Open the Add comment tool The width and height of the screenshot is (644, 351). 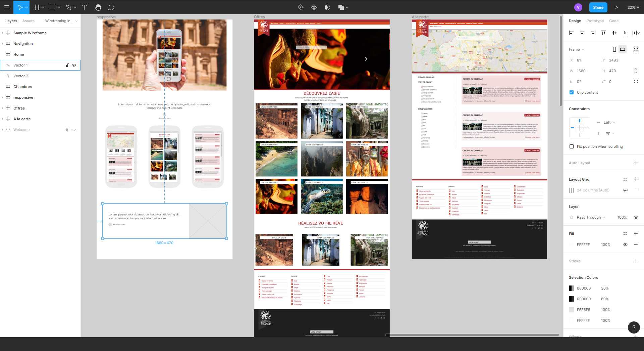click(111, 7)
